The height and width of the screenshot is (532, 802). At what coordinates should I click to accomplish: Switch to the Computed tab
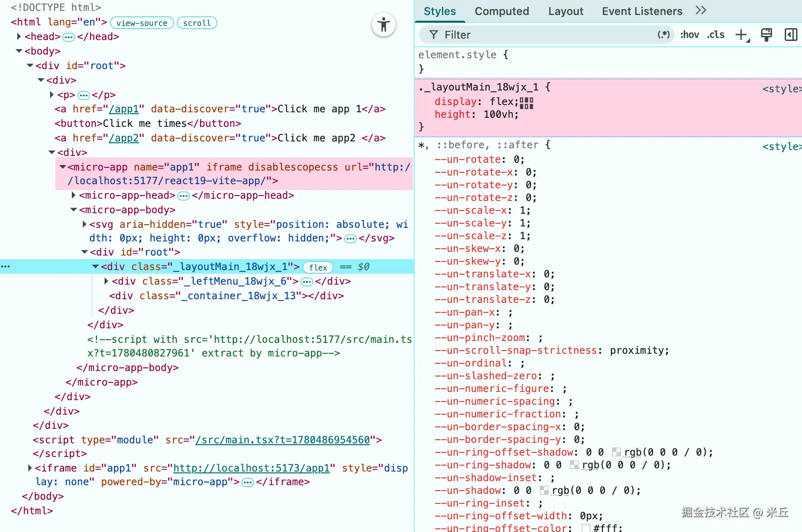click(x=502, y=11)
